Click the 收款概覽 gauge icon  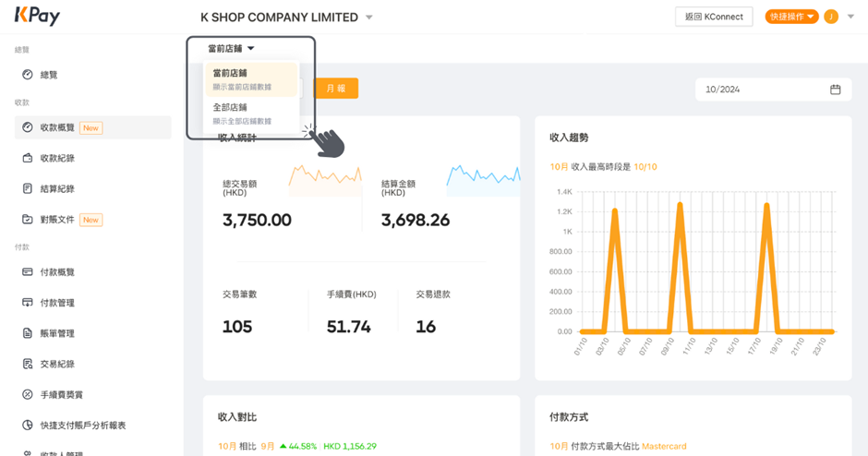(x=27, y=127)
